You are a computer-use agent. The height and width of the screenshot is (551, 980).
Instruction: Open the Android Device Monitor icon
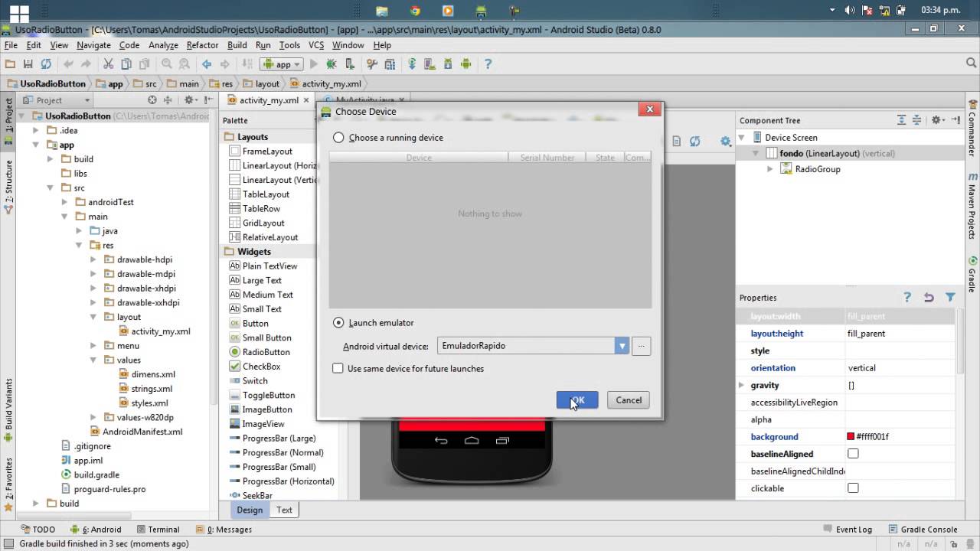pyautogui.click(x=466, y=64)
